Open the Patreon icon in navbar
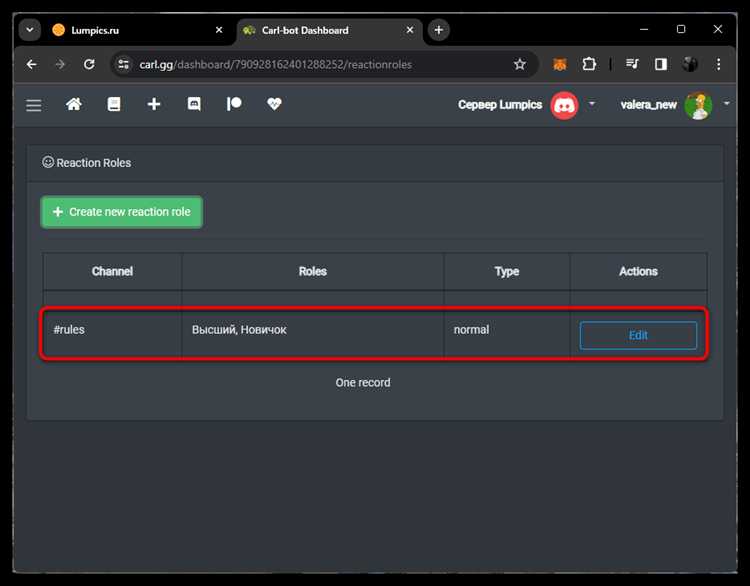Image resolution: width=750 pixels, height=586 pixels. click(234, 104)
